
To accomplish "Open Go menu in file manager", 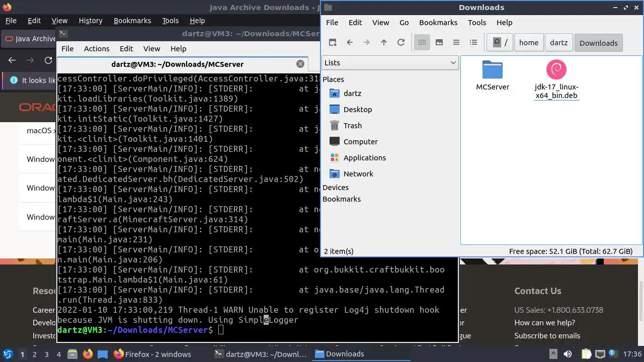I will [x=404, y=23].
